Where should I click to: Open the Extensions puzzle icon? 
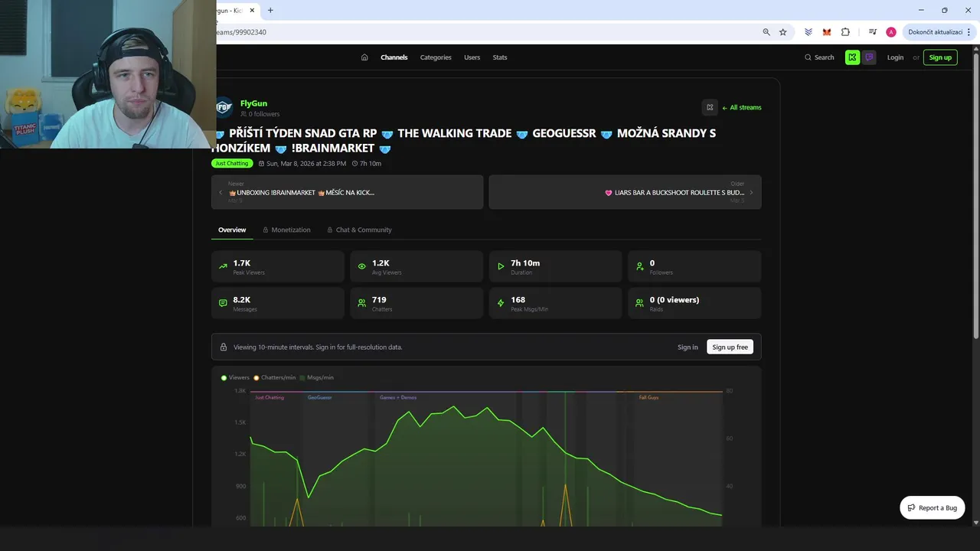[x=845, y=32]
